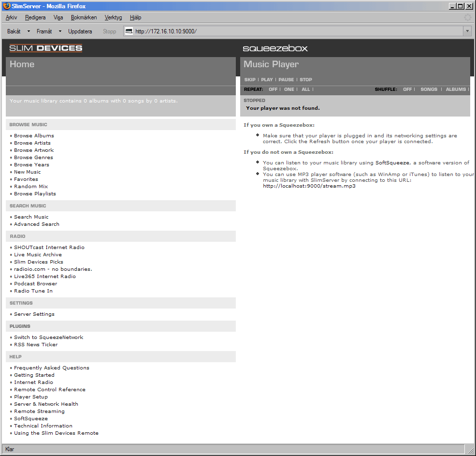Open Server & Network Health

(x=46, y=404)
